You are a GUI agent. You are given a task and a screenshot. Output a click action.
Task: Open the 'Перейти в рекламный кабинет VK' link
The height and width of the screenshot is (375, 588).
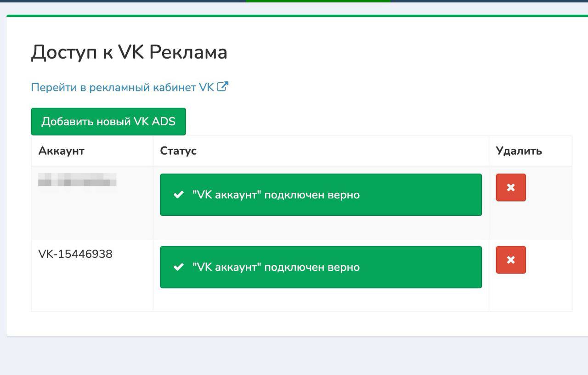122,87
